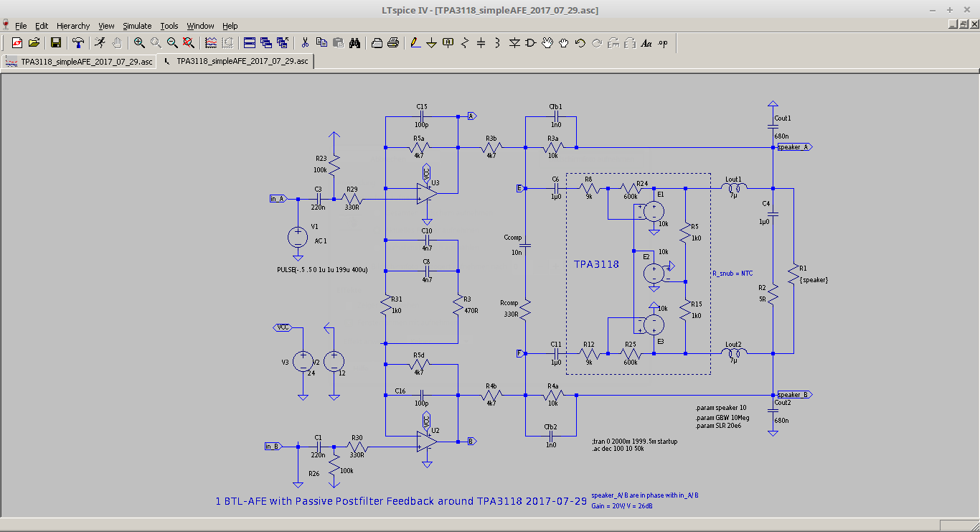Open the Simulate menu
Viewport: 980px width, 532px height.
pos(136,26)
